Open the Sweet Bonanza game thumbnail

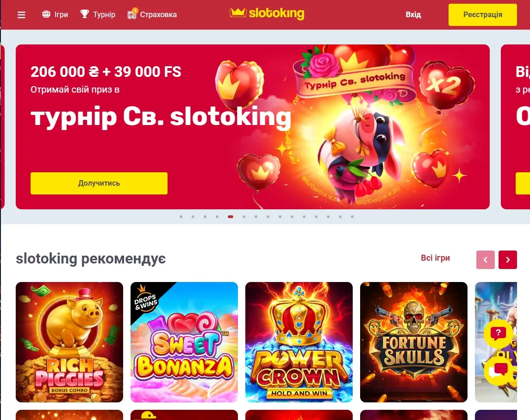[x=184, y=342]
